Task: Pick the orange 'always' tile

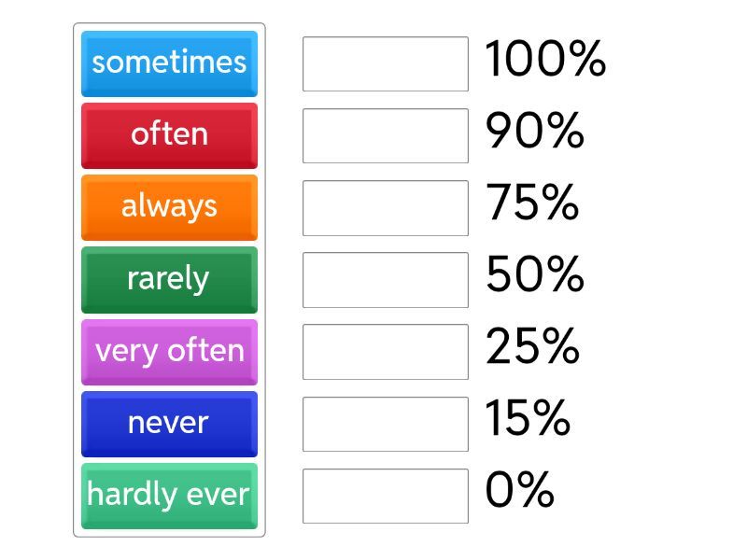Action: click(169, 207)
